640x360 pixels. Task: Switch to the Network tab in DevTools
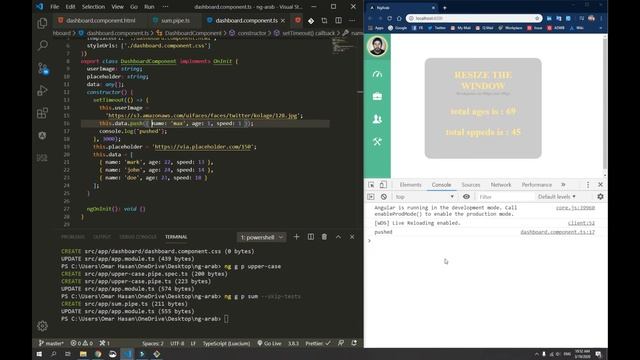pos(501,185)
